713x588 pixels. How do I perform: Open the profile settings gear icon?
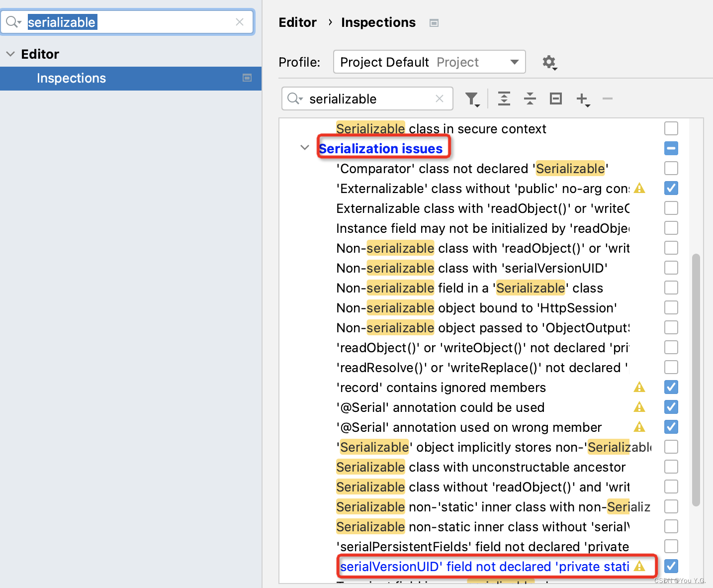click(549, 62)
